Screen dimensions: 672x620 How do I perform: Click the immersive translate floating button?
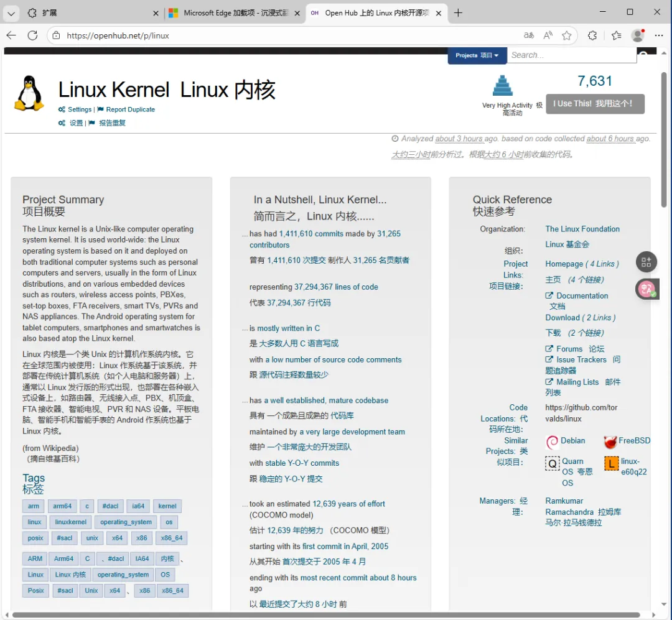(646, 289)
